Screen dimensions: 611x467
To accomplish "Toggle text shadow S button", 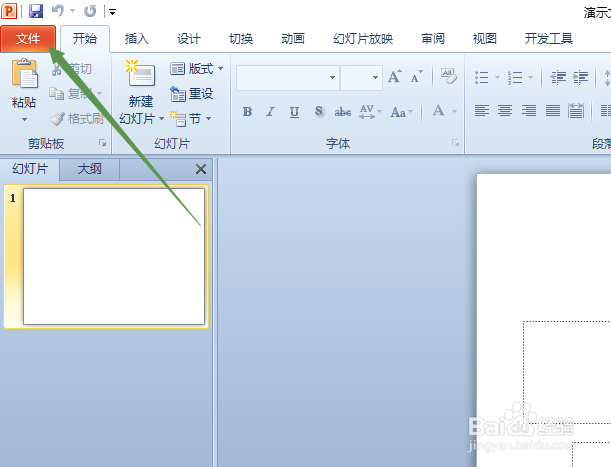I will tap(319, 112).
